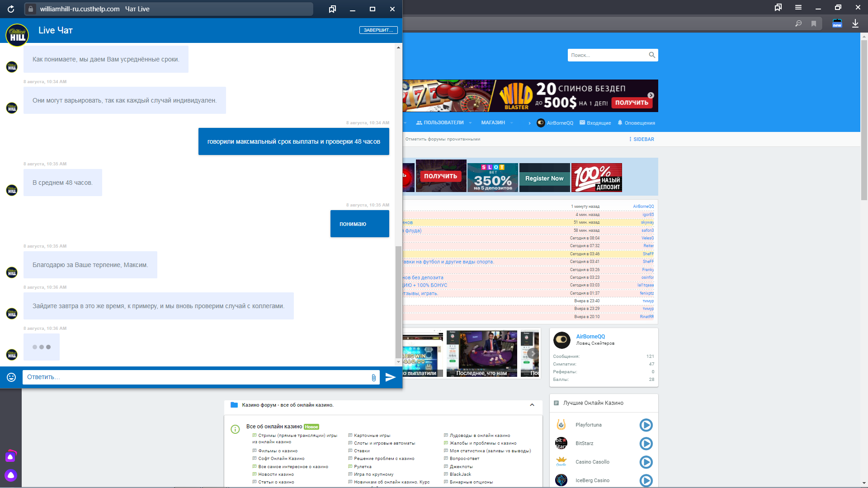Open Playfortuna casino link
This screenshot has height=488, width=868.
coord(588,425)
